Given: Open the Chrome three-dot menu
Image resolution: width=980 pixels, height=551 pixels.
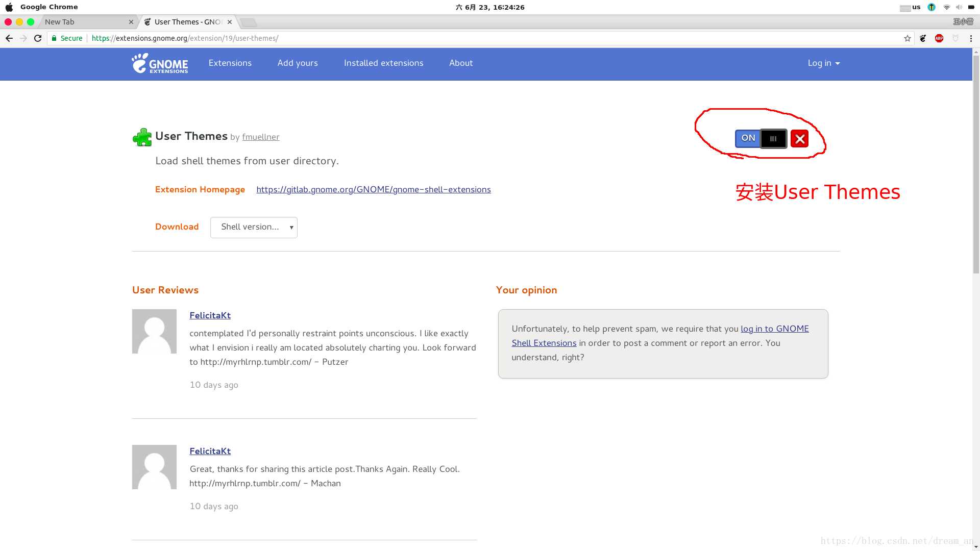Looking at the screenshot, I should 971,38.
